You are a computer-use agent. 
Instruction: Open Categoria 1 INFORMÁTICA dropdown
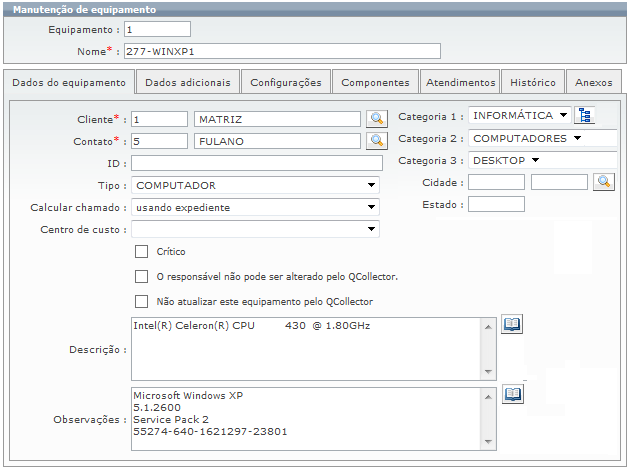[520, 115]
